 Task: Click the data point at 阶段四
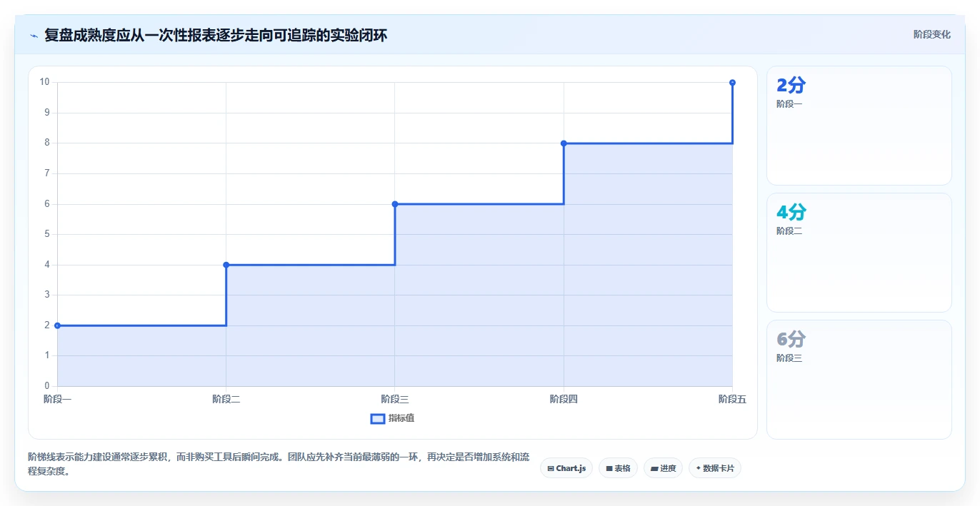point(564,143)
